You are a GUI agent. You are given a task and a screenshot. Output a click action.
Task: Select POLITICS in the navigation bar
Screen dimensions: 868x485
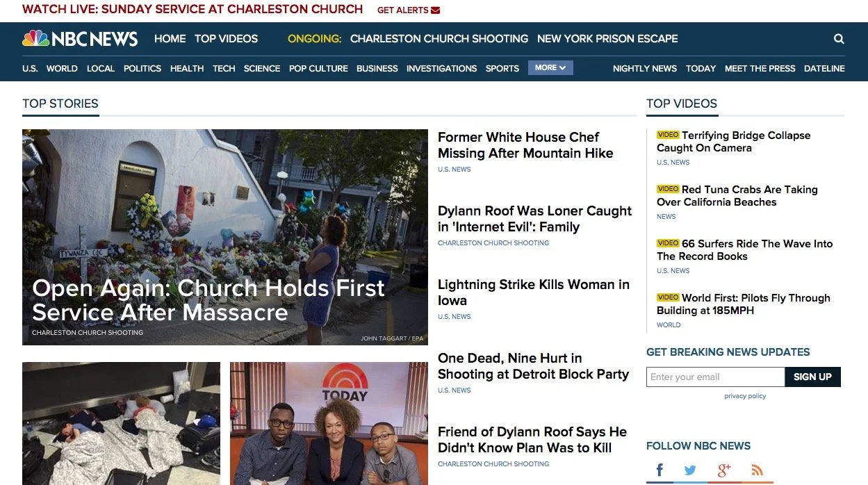pyautogui.click(x=142, y=68)
